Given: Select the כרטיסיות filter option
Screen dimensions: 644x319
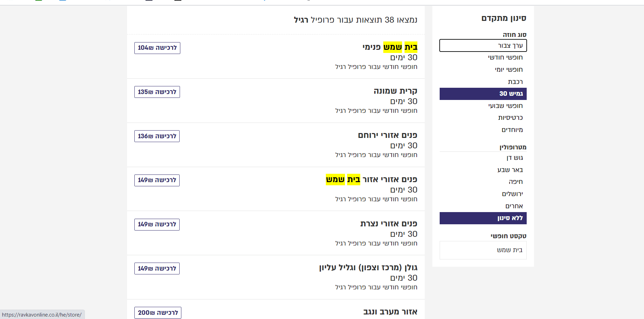Looking at the screenshot, I should (510, 118).
